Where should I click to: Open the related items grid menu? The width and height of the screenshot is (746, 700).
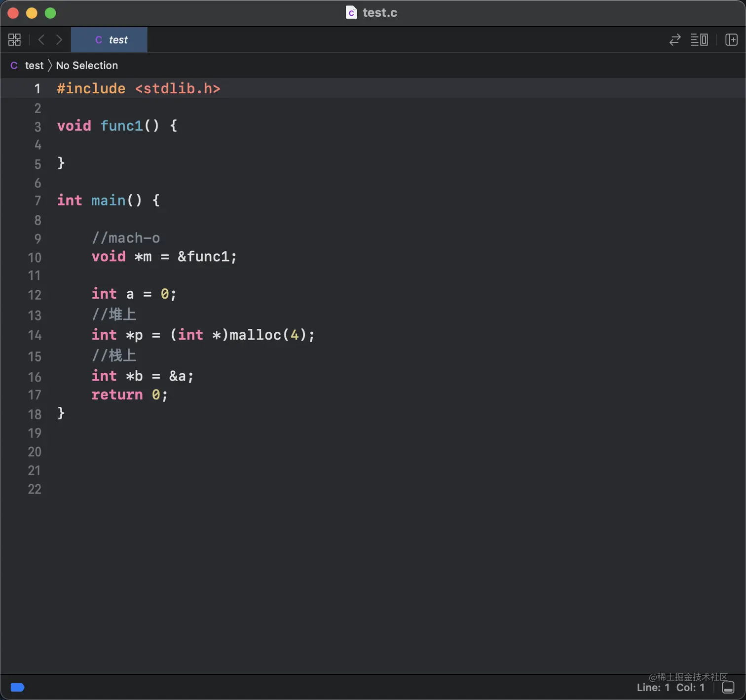(x=14, y=39)
